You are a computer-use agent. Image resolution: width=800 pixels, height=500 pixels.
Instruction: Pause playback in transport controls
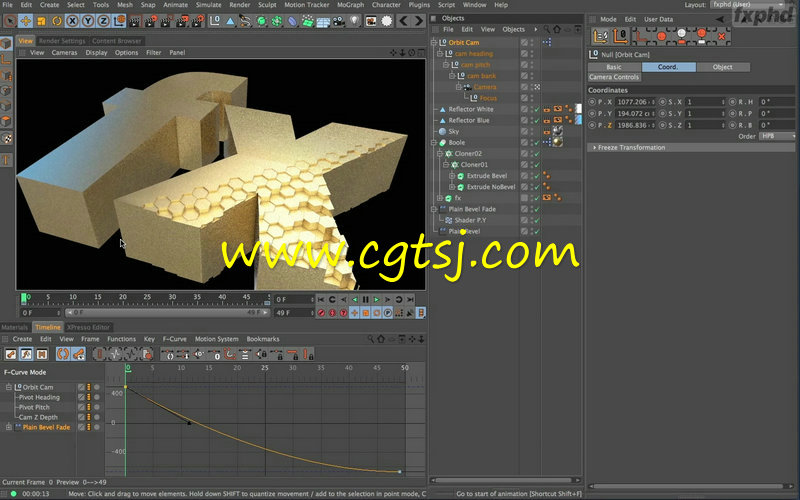point(365,299)
